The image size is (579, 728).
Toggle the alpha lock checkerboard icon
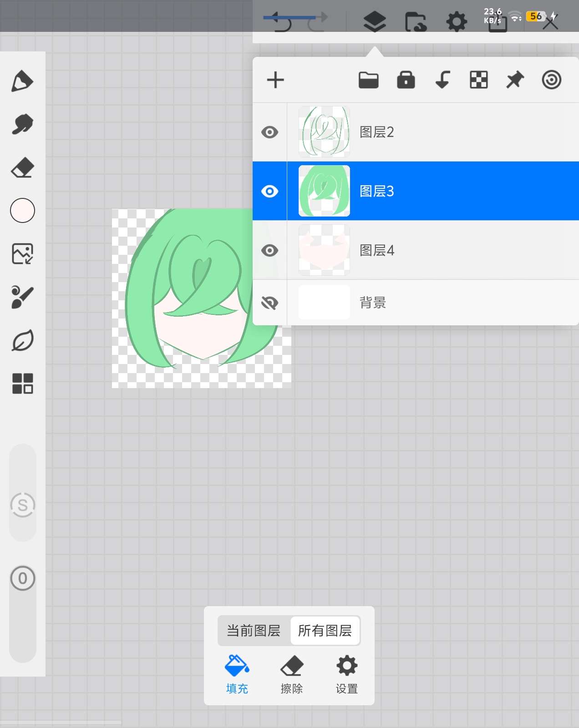[x=478, y=80]
